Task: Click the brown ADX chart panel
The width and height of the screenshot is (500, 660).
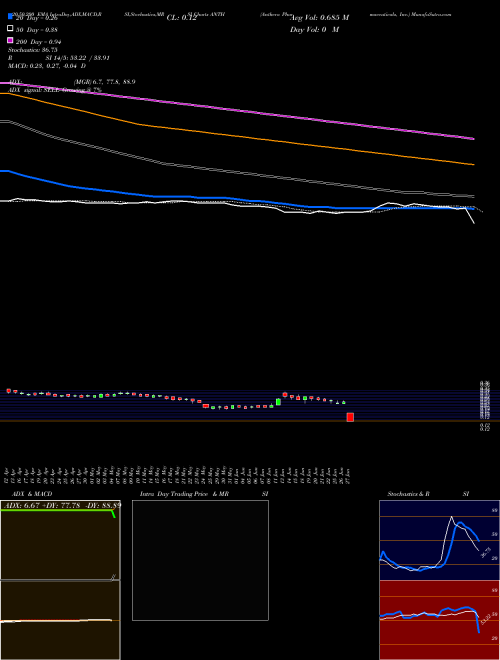Action: [x=60, y=540]
